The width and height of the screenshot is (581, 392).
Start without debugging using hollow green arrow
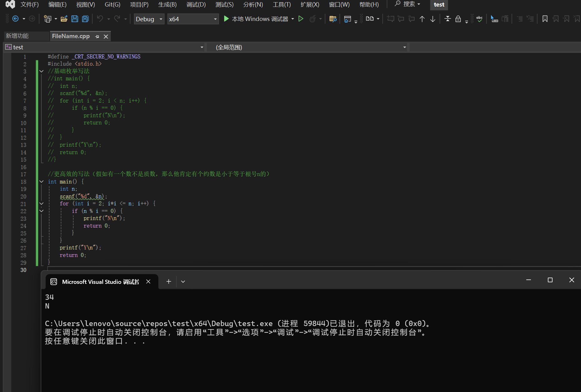click(301, 19)
